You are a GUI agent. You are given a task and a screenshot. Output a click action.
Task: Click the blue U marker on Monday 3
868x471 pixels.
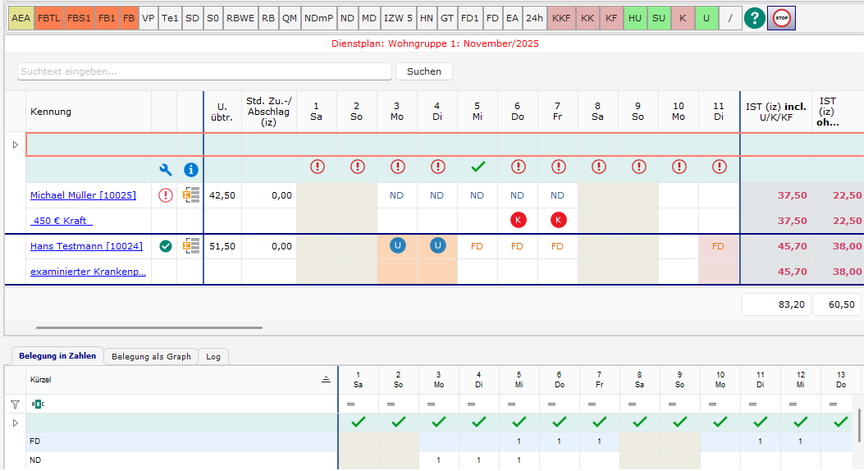pos(397,246)
